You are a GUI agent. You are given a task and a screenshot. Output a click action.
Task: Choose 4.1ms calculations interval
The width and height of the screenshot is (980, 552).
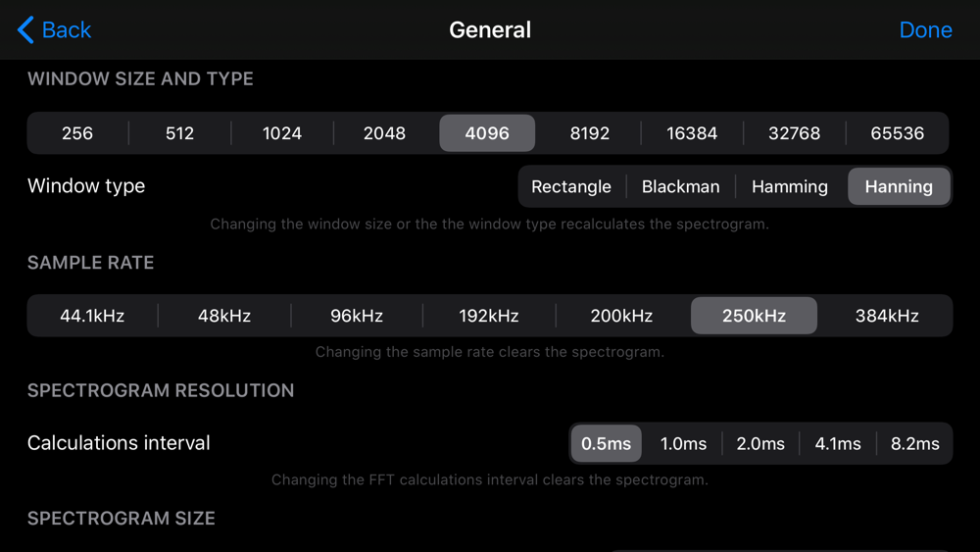click(838, 444)
